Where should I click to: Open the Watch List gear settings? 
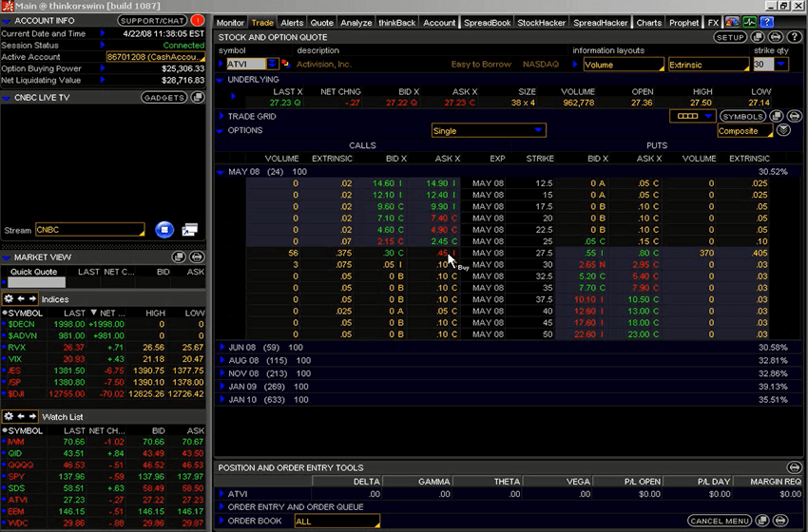[9, 416]
